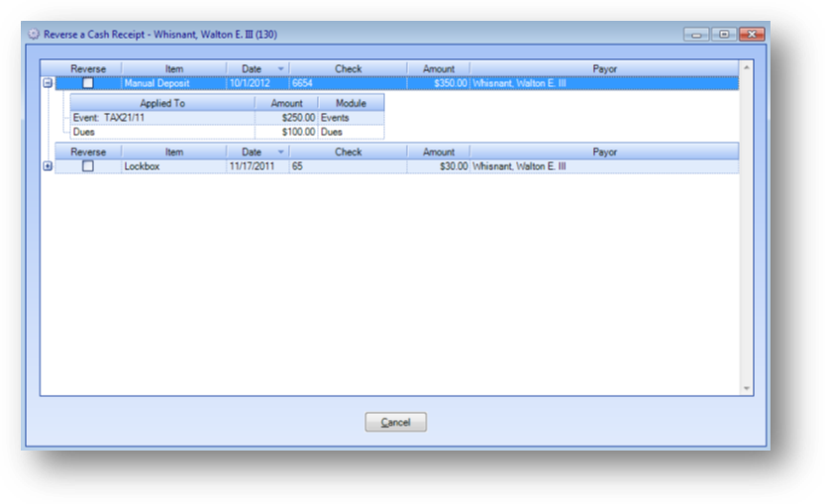Select the '10/1/2012' date cell
Image resolution: width=825 pixels, height=504 pixels.
(x=258, y=83)
